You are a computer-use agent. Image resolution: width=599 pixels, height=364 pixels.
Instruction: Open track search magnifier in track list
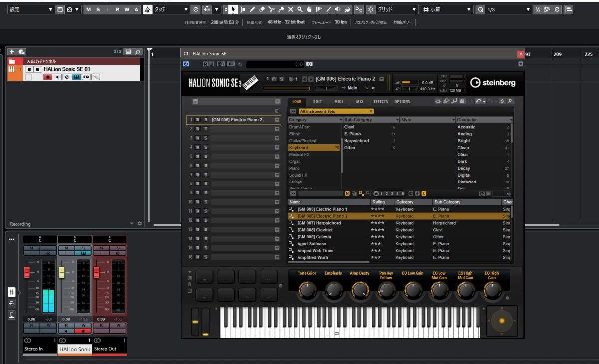[138, 52]
